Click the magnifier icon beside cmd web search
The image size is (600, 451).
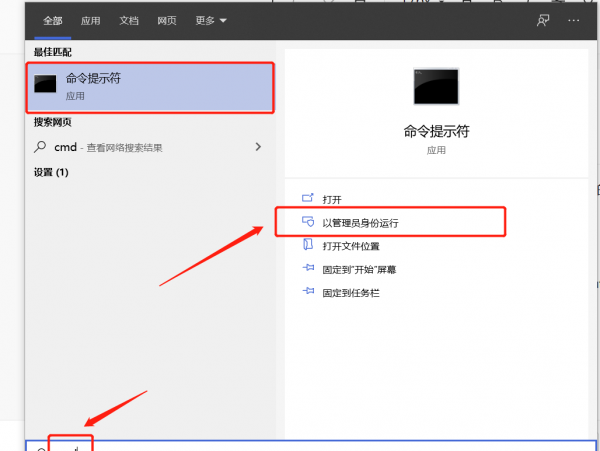coord(40,147)
